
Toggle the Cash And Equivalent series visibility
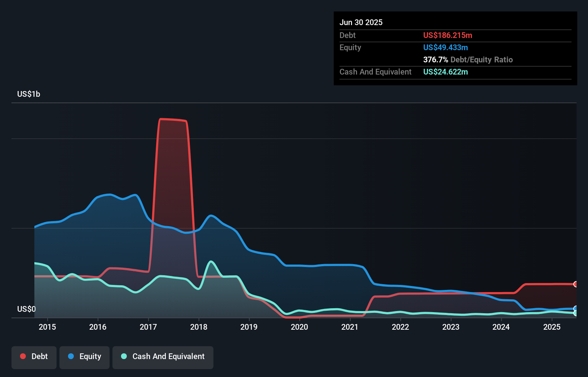point(163,357)
